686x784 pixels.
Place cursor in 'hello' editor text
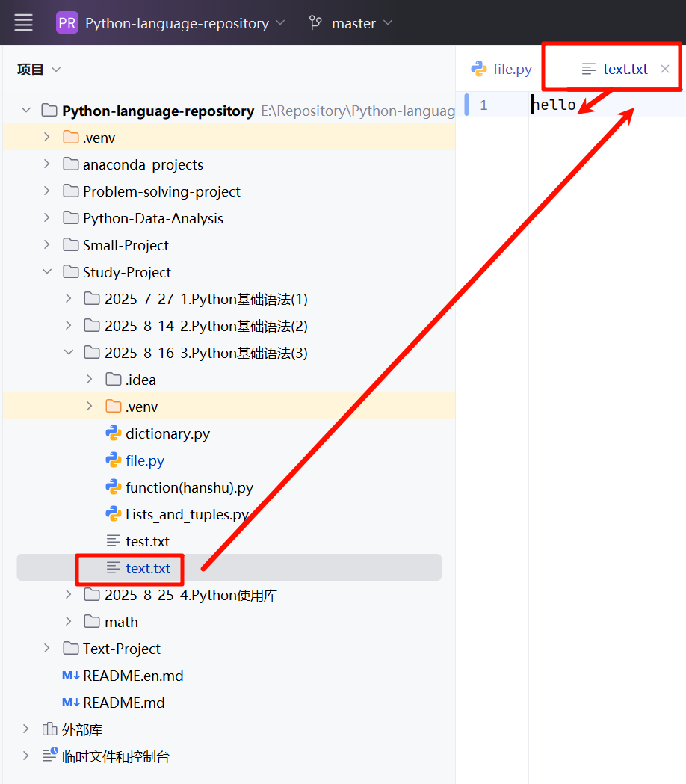point(554,105)
